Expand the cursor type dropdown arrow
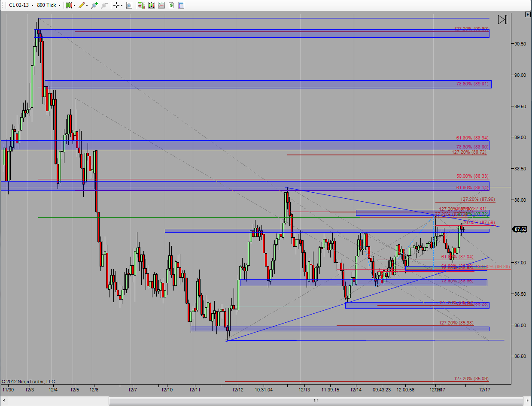 click(122, 6)
